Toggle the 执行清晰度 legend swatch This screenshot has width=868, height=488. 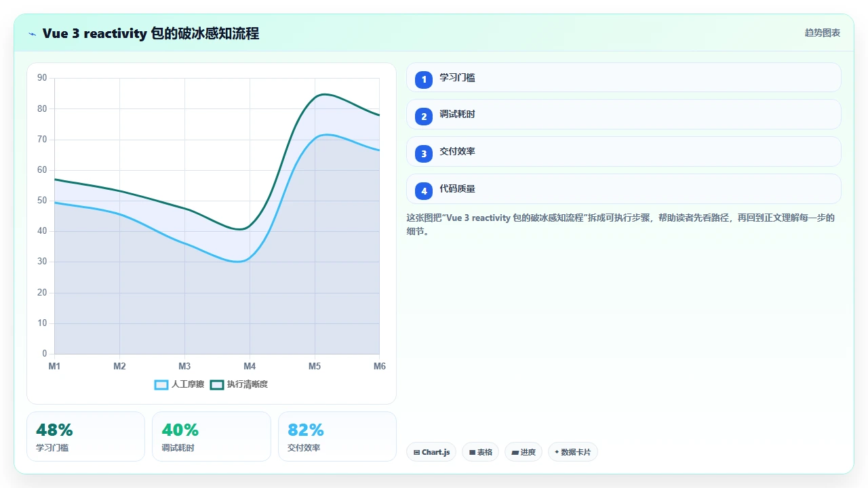(217, 384)
